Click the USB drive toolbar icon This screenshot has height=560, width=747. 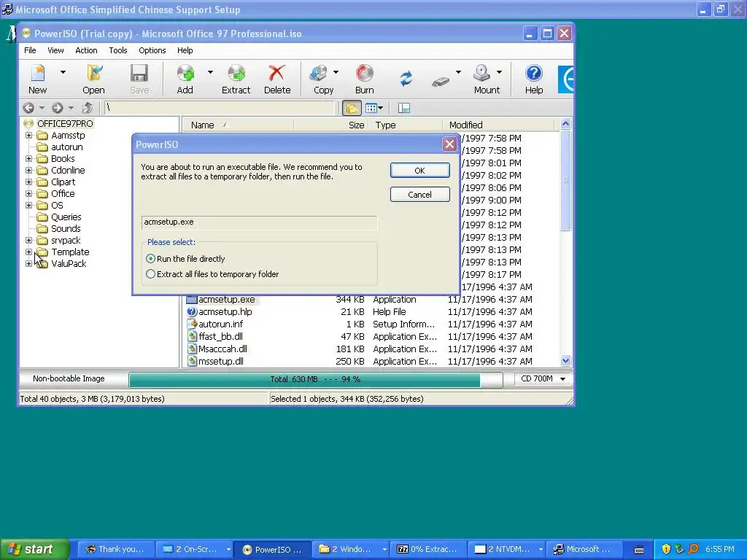441,82
